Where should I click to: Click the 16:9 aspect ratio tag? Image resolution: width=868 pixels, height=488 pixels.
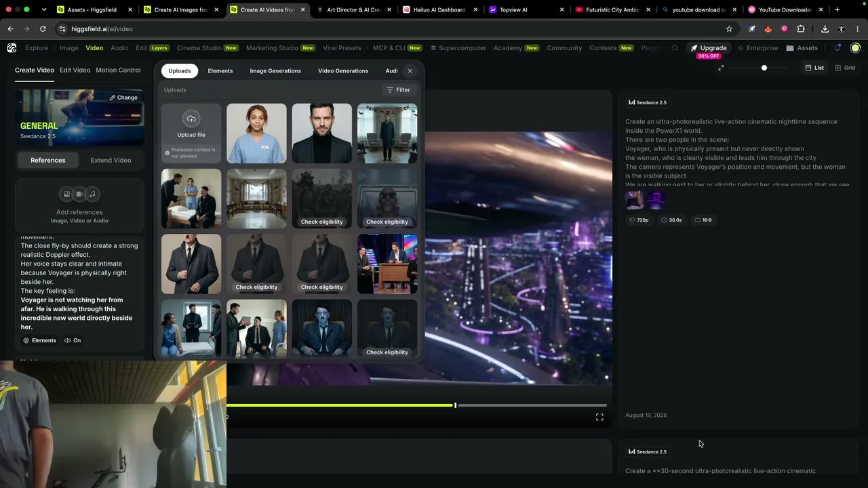point(703,220)
